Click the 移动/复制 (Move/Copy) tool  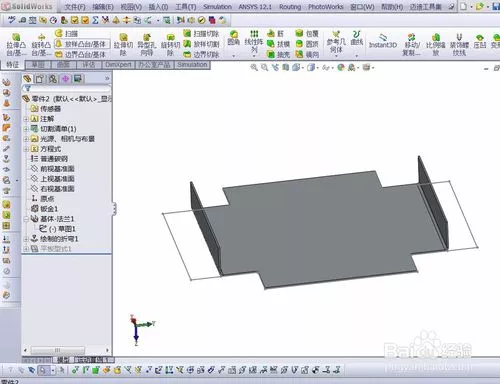pos(412,44)
